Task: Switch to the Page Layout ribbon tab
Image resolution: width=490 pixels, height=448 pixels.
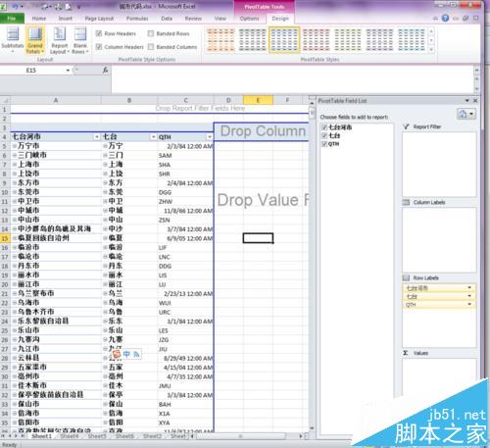Action: click(x=99, y=19)
